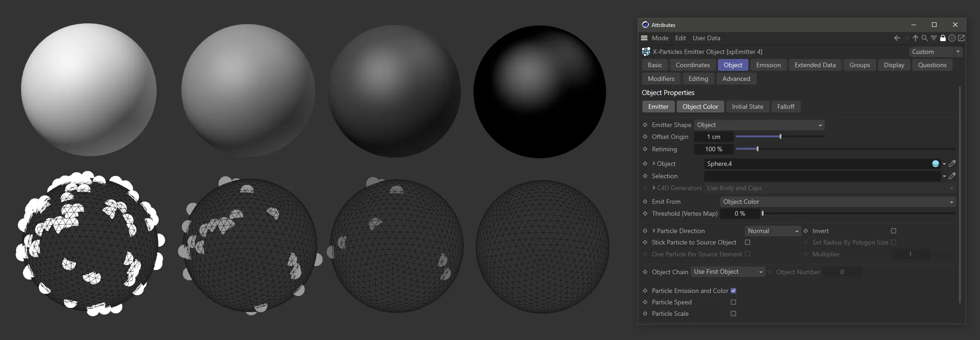This screenshot has height=340, width=980.
Task: Click the eyedropper picker beside Selection field
Action: (x=952, y=176)
